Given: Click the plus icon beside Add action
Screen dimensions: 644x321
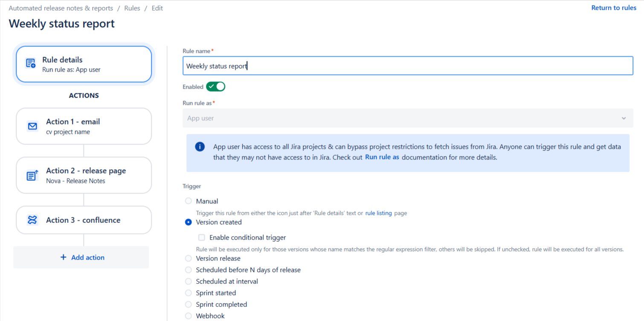Looking at the screenshot, I should coord(64,257).
